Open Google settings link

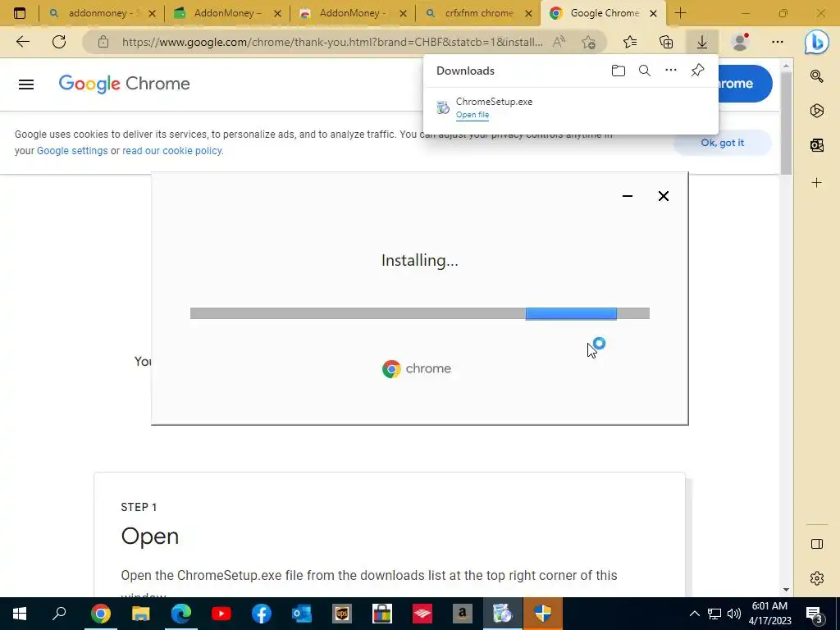[x=72, y=151]
